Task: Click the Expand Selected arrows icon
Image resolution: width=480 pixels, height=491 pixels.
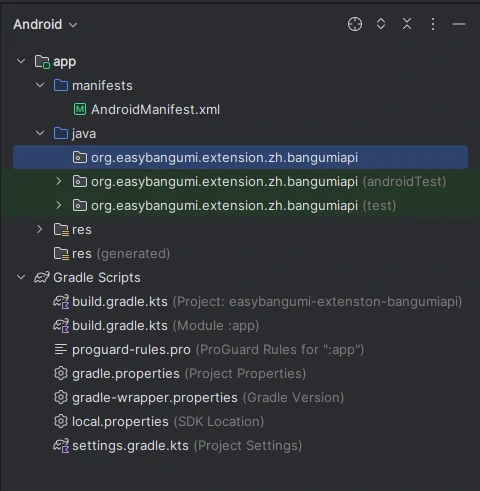Action: [381, 24]
